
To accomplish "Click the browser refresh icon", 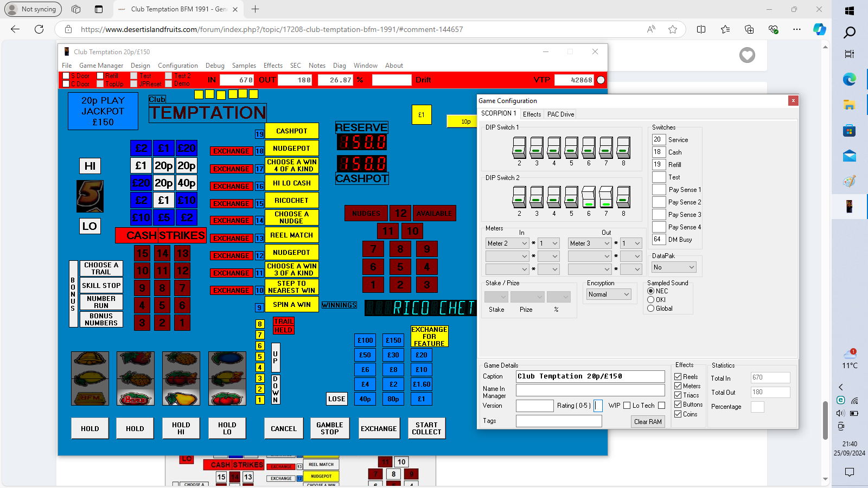I will coord(39,29).
